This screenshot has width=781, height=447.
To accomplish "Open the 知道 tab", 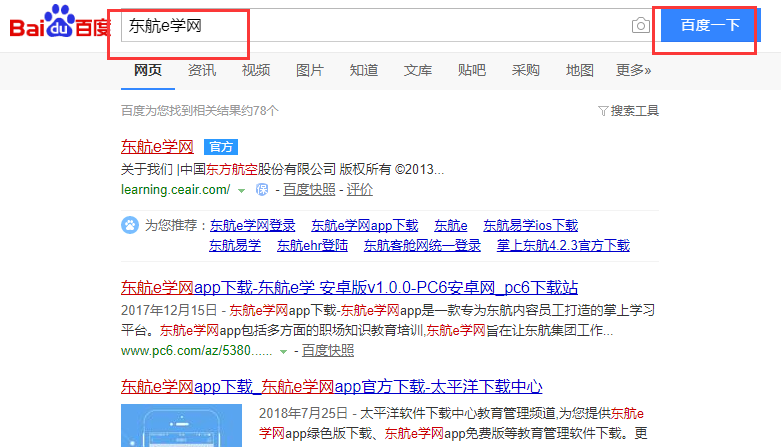I will tap(364, 70).
